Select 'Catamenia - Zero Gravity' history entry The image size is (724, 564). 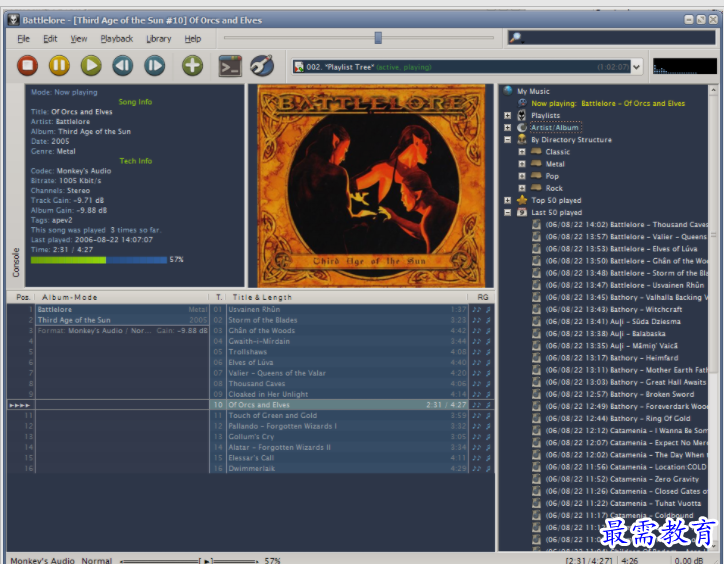pyautogui.click(x=622, y=479)
